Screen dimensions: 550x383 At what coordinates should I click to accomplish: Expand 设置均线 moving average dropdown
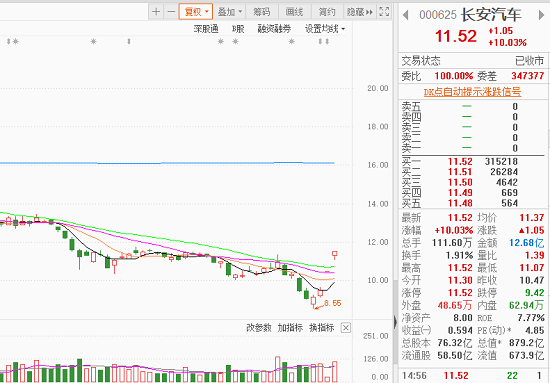[x=325, y=29]
